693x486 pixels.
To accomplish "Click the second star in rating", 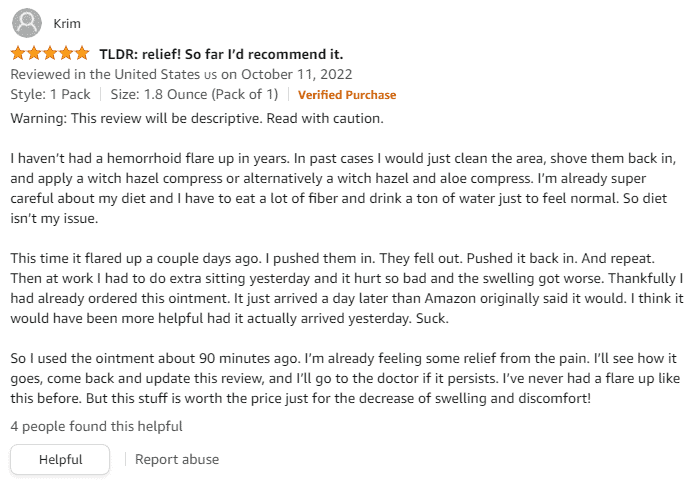I will [x=34, y=53].
